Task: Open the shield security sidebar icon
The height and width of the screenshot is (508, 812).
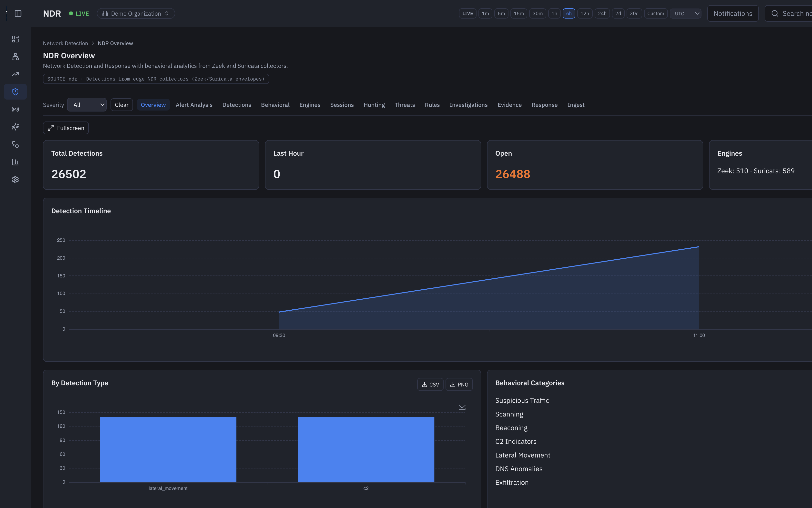Action: point(15,92)
